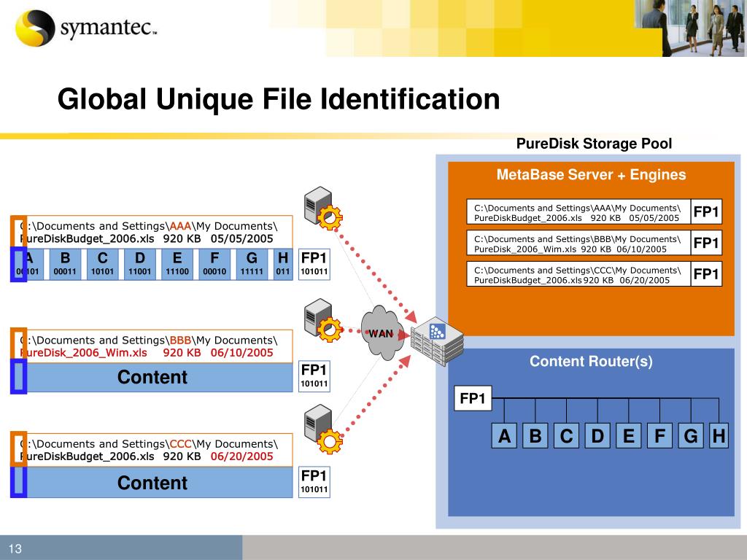Click the PureDisk Storage Pool label

[594, 144]
